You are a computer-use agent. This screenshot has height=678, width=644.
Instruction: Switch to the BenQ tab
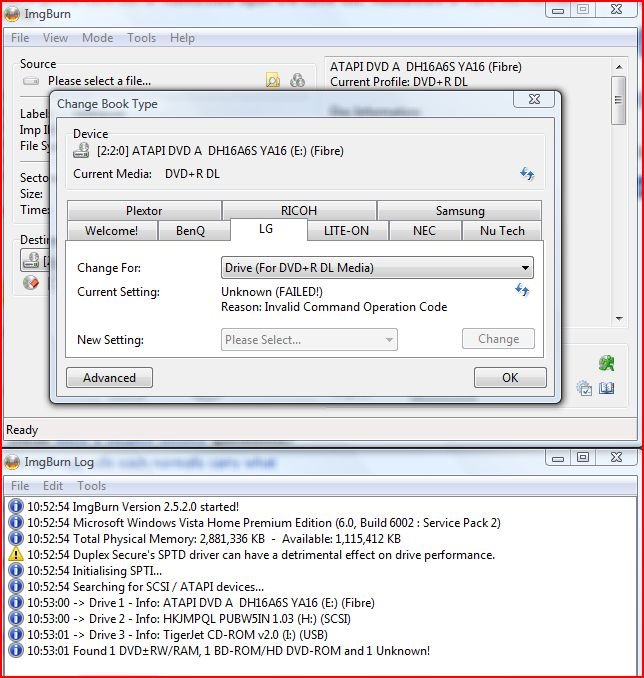194,230
